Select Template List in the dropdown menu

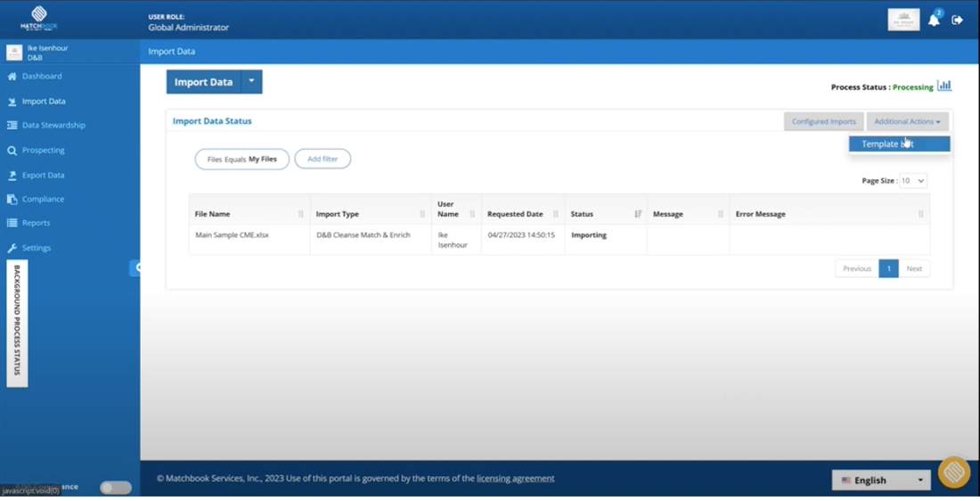(900, 144)
